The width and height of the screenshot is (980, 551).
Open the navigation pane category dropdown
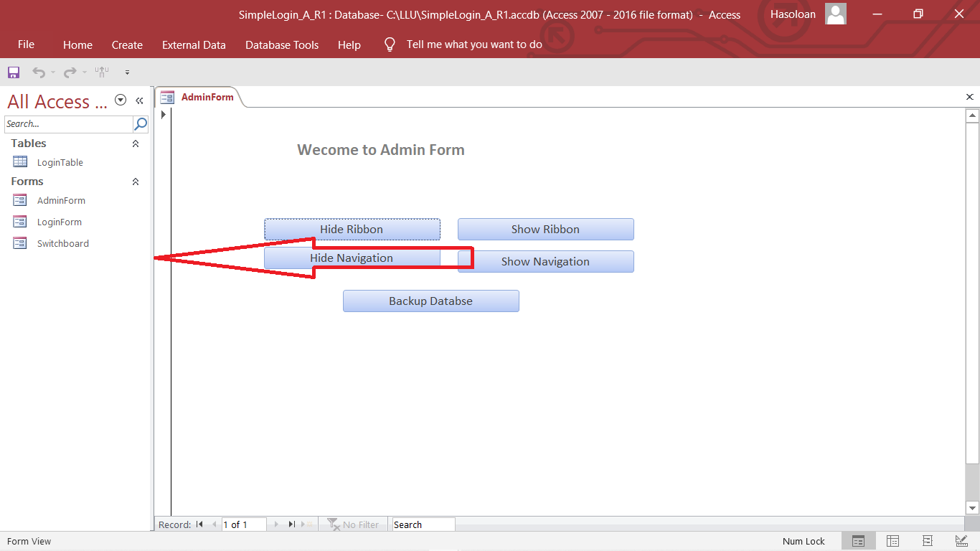[x=121, y=100]
